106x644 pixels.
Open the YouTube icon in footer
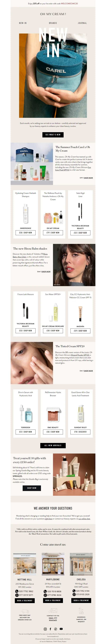[61, 629]
